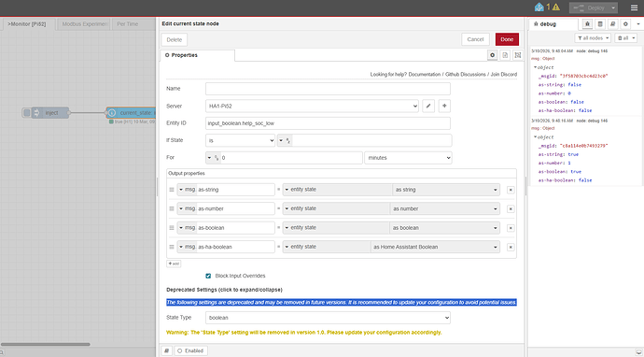Viewport: 644px width, 357px height.
Task: Open the msg type selector for as-string
Action: pyautogui.click(x=187, y=190)
